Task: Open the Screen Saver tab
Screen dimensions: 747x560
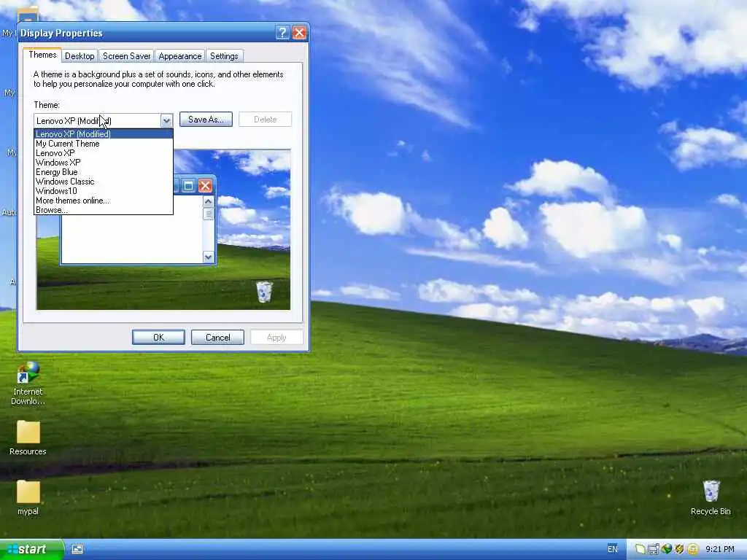Action: click(x=127, y=56)
